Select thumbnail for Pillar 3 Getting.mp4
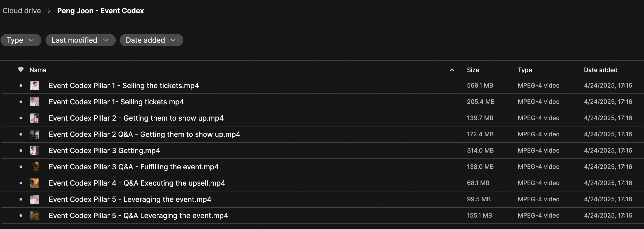 click(35, 151)
